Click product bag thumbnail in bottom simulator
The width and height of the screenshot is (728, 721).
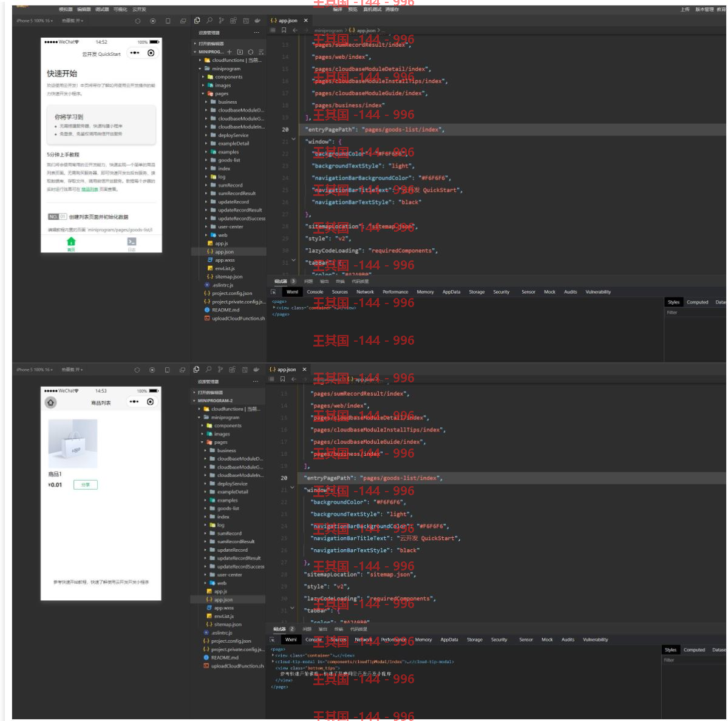[x=73, y=444]
